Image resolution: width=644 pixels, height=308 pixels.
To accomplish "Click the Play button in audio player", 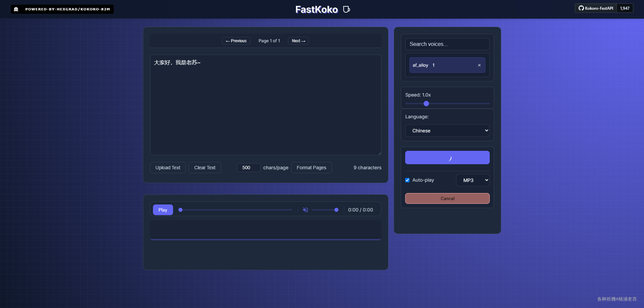I will [163, 210].
